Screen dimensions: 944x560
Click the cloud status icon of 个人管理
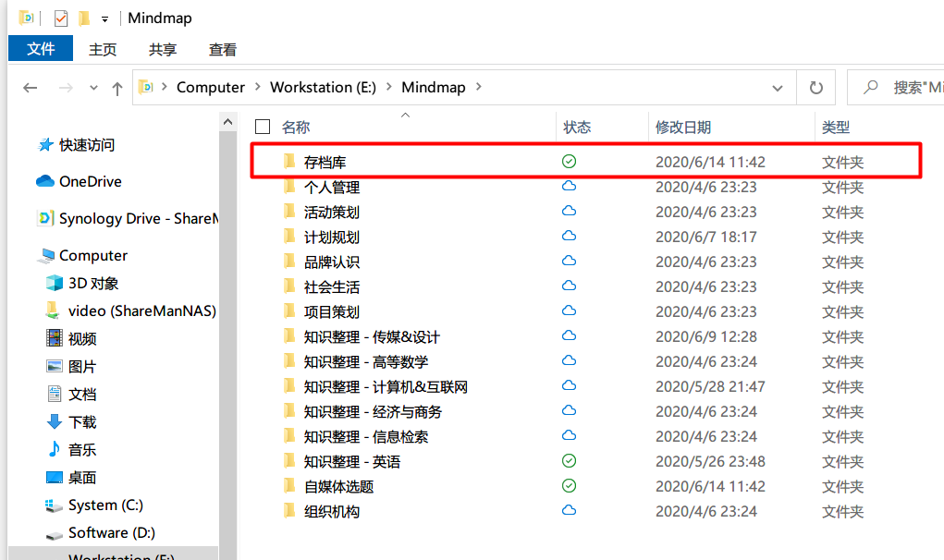click(x=569, y=186)
